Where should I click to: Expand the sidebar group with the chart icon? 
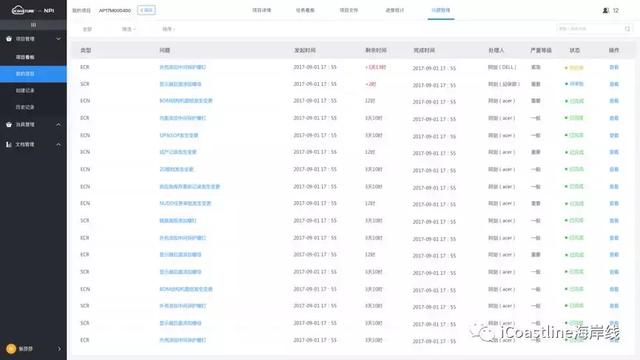(x=58, y=144)
